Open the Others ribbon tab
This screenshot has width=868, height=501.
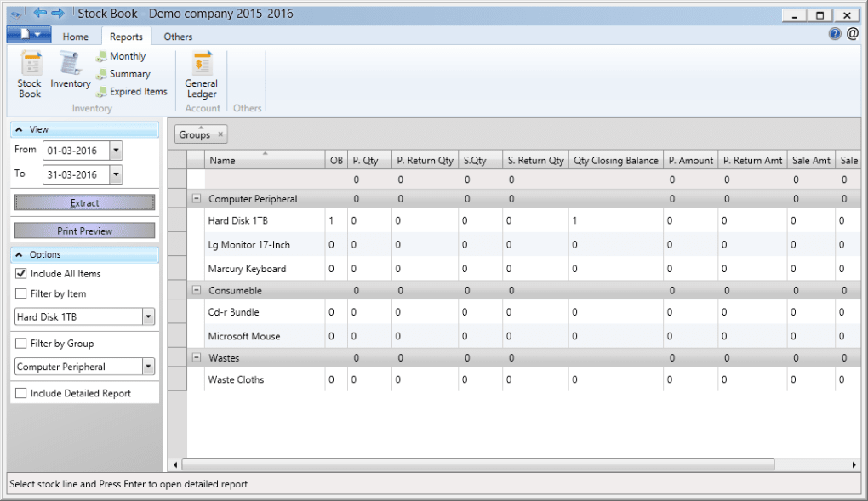pos(178,36)
